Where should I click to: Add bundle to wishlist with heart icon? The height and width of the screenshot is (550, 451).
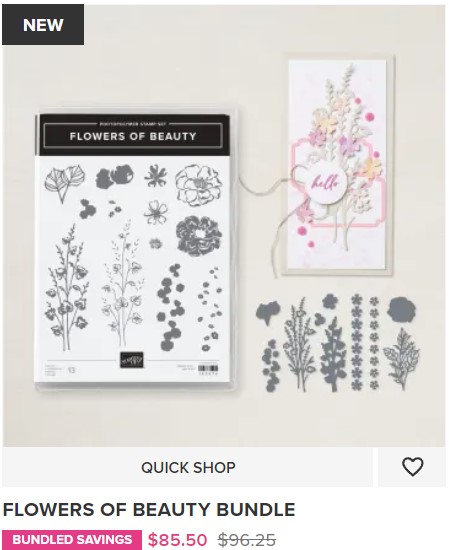[412, 467]
